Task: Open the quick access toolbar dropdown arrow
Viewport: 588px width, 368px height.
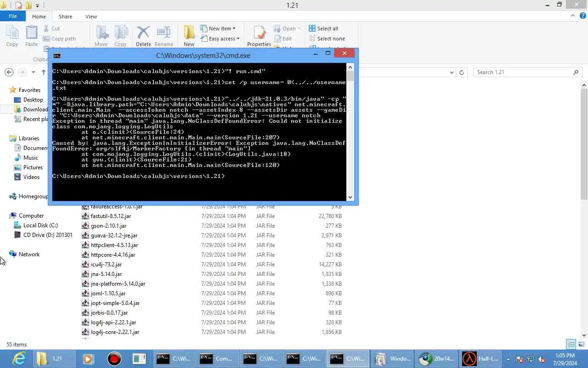Action: (38, 6)
